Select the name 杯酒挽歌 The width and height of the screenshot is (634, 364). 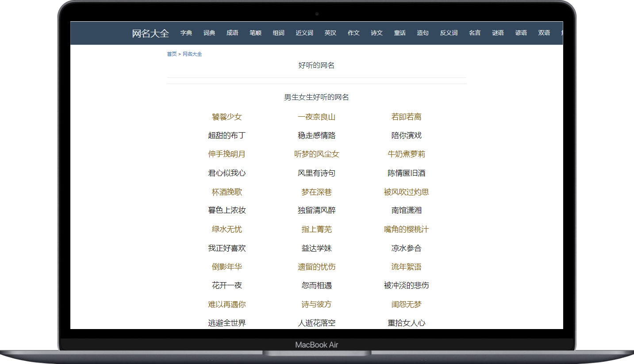(x=227, y=192)
